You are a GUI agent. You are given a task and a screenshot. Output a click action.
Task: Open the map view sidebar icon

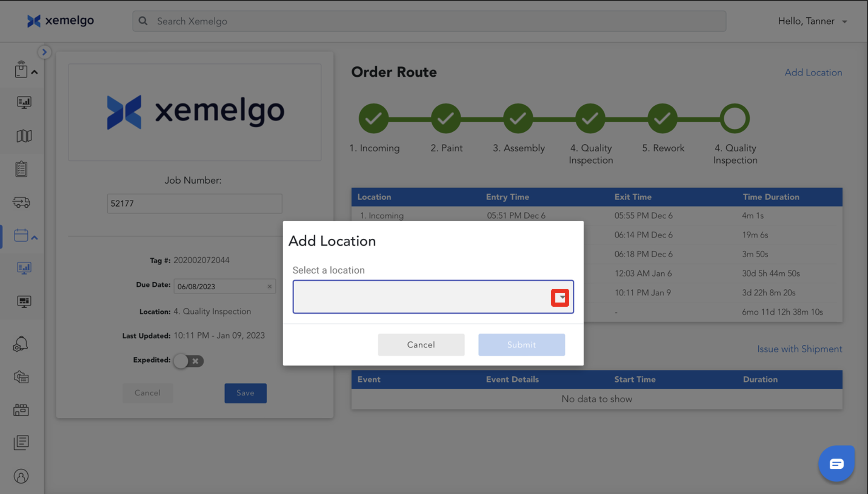pyautogui.click(x=24, y=136)
